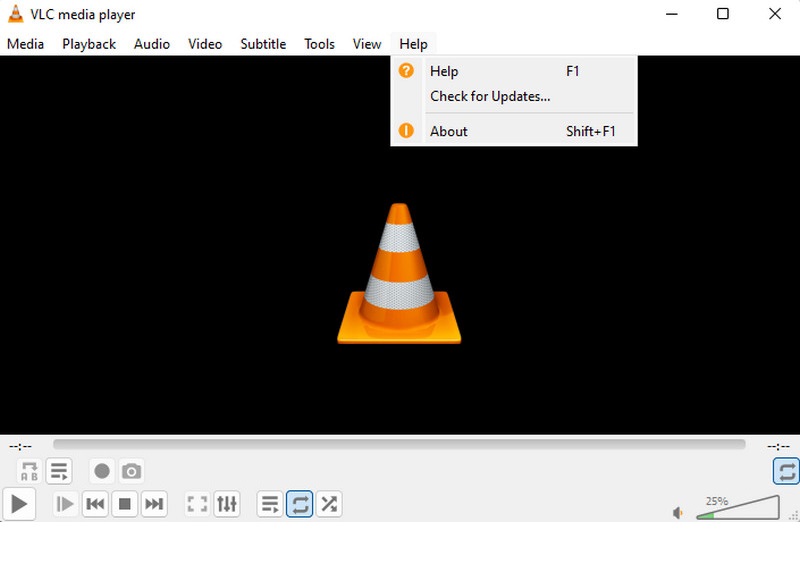This screenshot has width=800, height=580.
Task: Skip to next media in playlist
Action: tap(154, 504)
